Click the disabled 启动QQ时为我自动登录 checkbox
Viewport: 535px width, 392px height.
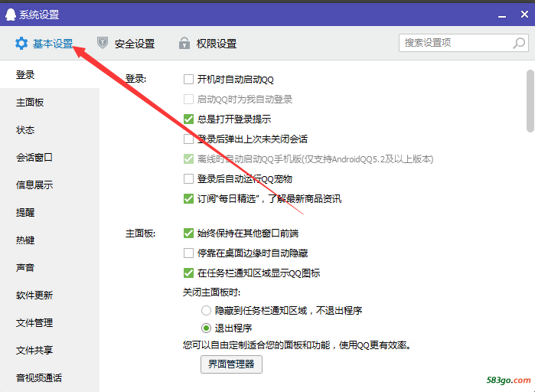pyautogui.click(x=188, y=99)
